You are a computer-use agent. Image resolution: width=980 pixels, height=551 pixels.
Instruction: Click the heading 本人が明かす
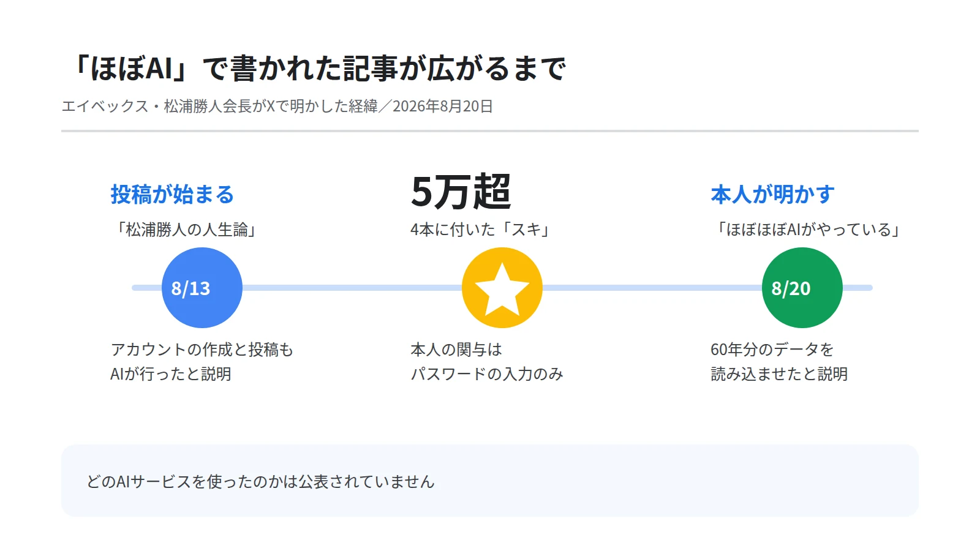coord(772,194)
